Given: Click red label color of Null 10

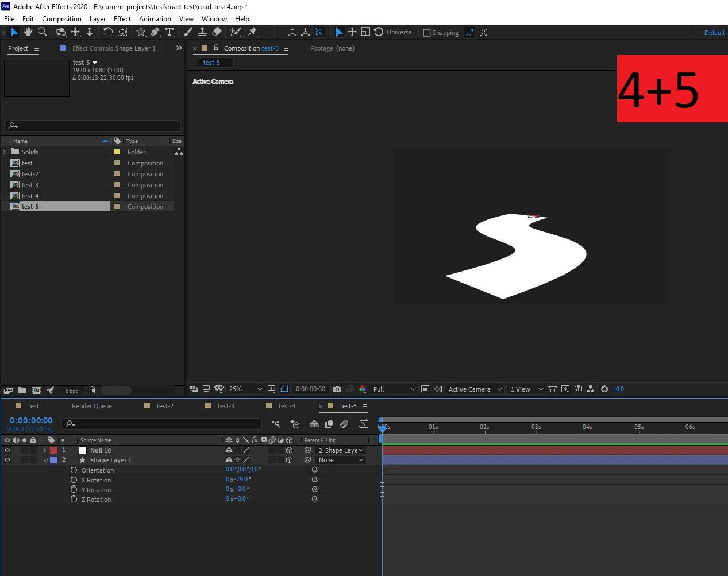Looking at the screenshot, I should click(53, 450).
